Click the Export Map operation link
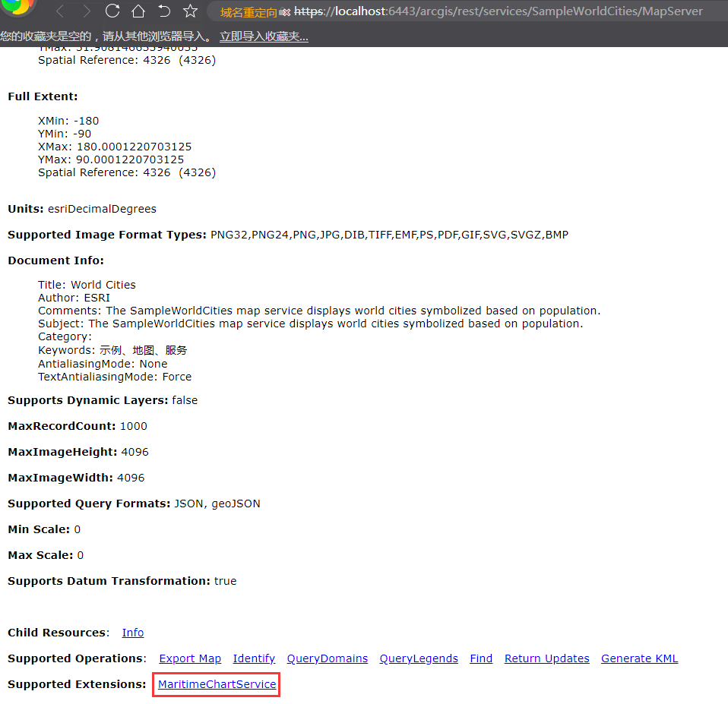This screenshot has width=728, height=704. click(190, 658)
